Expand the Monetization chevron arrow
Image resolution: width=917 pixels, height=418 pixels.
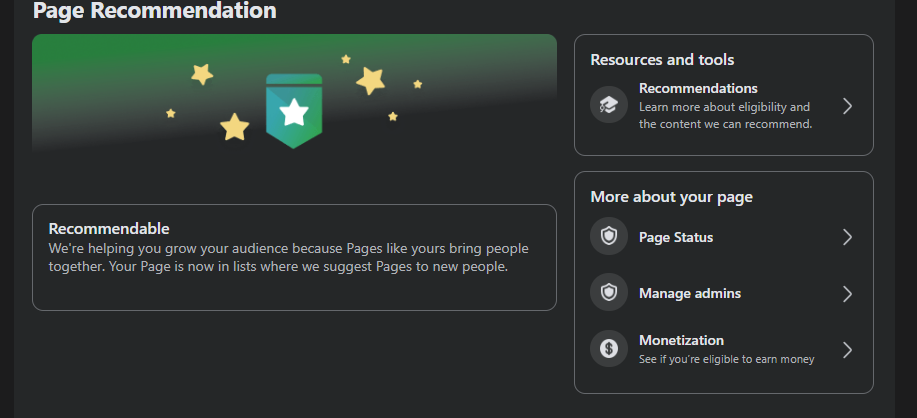click(847, 350)
